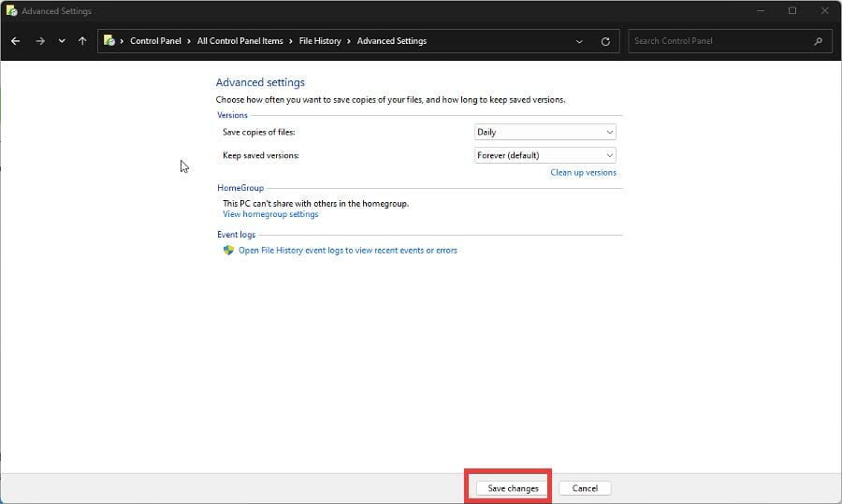Image resolution: width=842 pixels, height=504 pixels.
Task: Focus the Search Control Panel field
Action: [x=730, y=41]
